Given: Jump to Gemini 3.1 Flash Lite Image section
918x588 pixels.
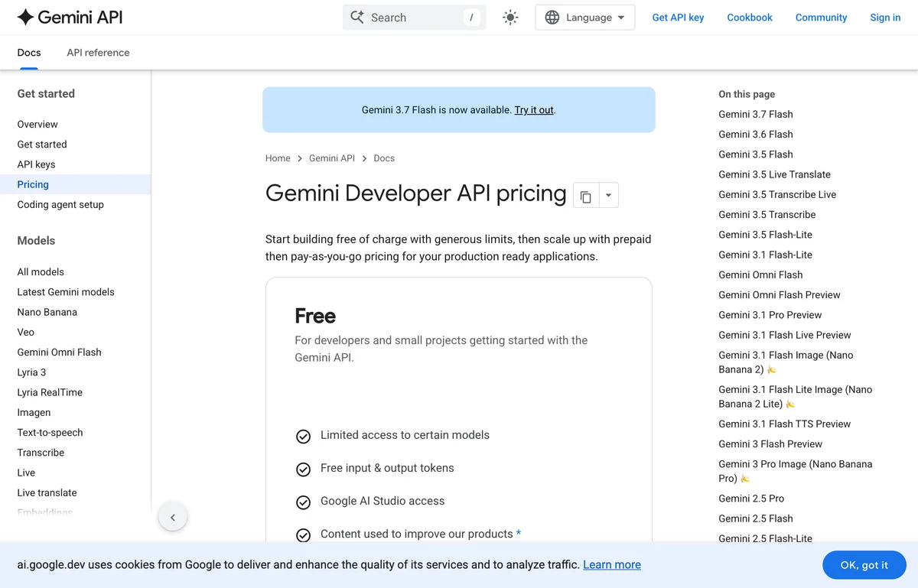Looking at the screenshot, I should [796, 396].
